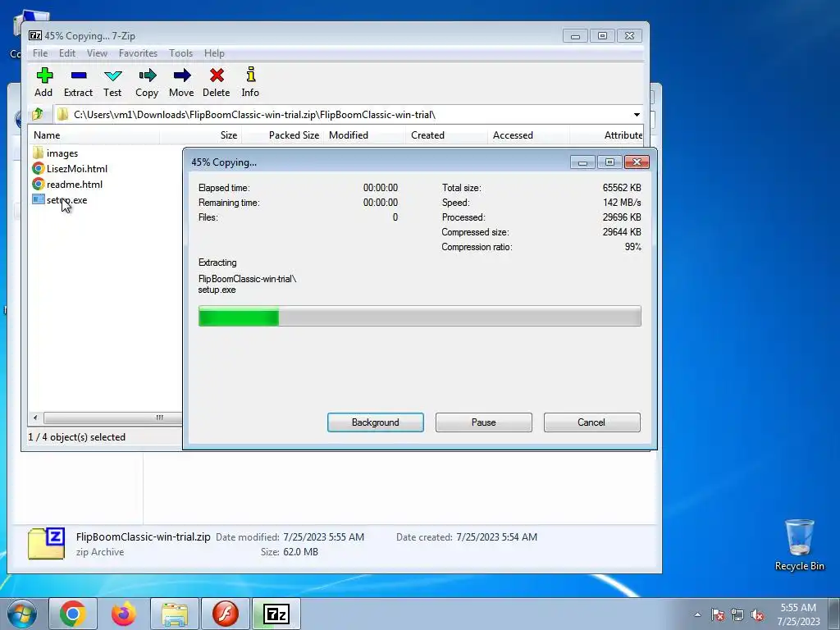
Task: Click the taskbar clock and date
Action: (798, 614)
